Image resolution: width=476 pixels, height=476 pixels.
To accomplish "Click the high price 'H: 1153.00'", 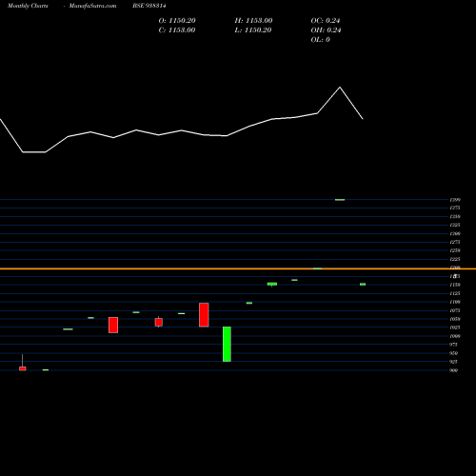I will [253, 21].
